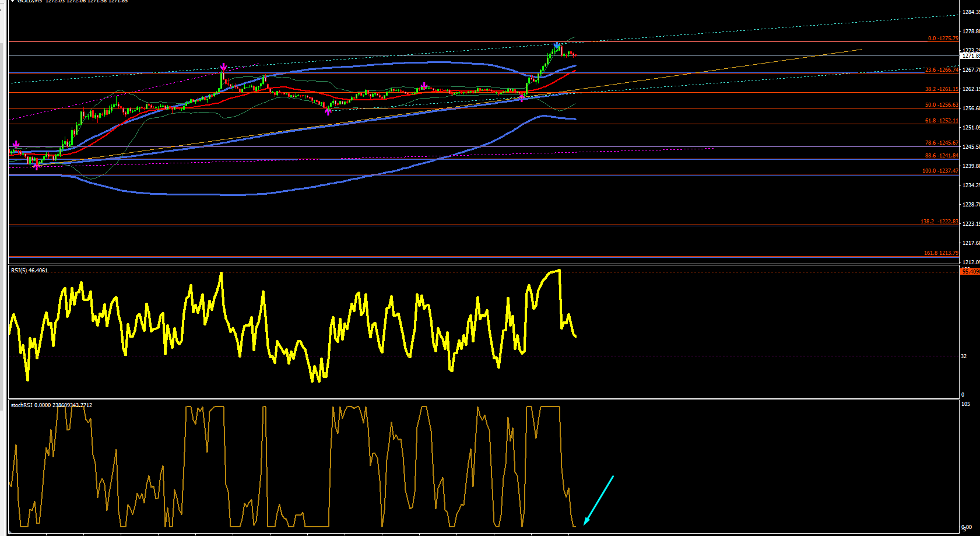Select the 161.8 1213.79 extension label
Screen dimensions: 980x536
[x=941, y=253]
